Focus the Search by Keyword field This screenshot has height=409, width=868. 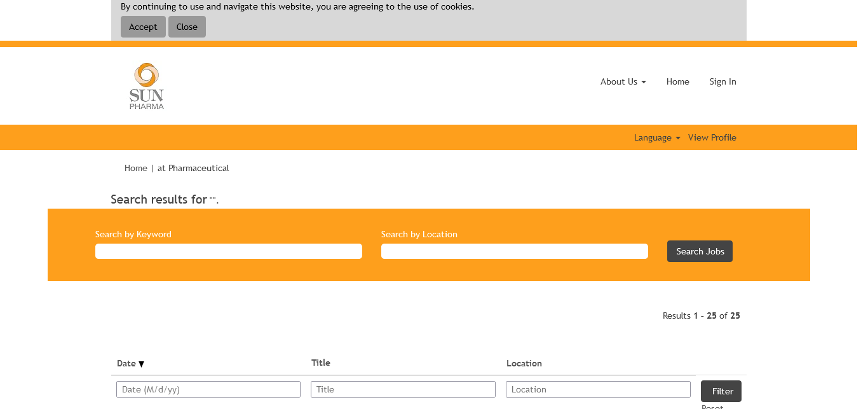229,251
